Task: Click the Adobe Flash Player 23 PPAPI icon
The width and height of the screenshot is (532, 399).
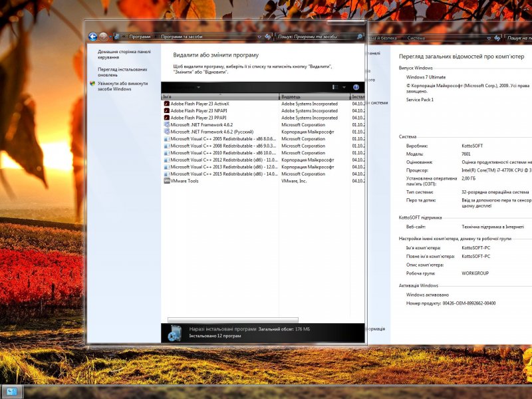Action: pyautogui.click(x=167, y=118)
